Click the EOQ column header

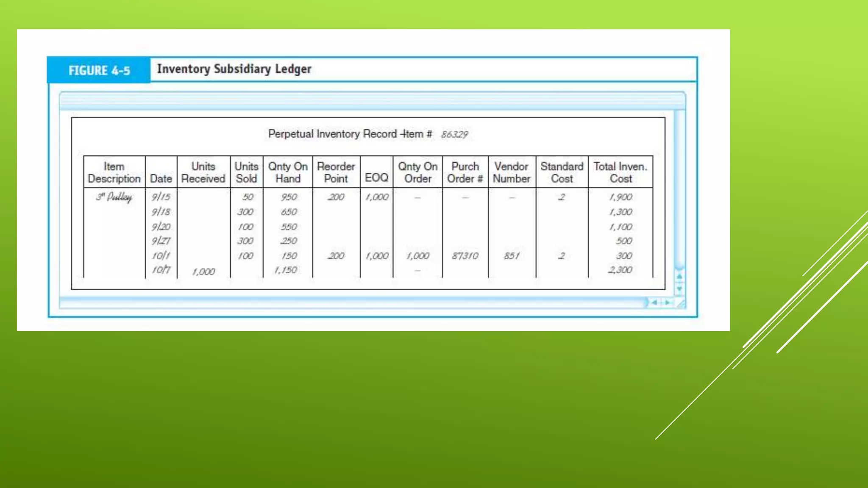(x=376, y=177)
